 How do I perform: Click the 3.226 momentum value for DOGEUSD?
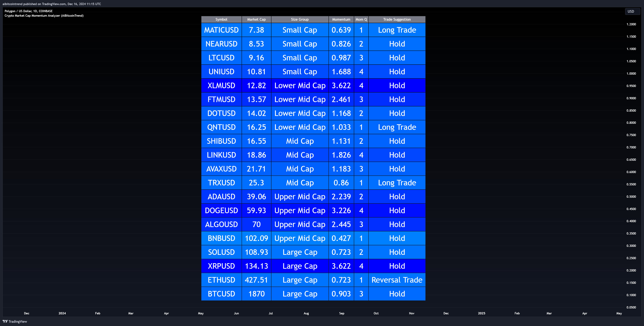(341, 210)
